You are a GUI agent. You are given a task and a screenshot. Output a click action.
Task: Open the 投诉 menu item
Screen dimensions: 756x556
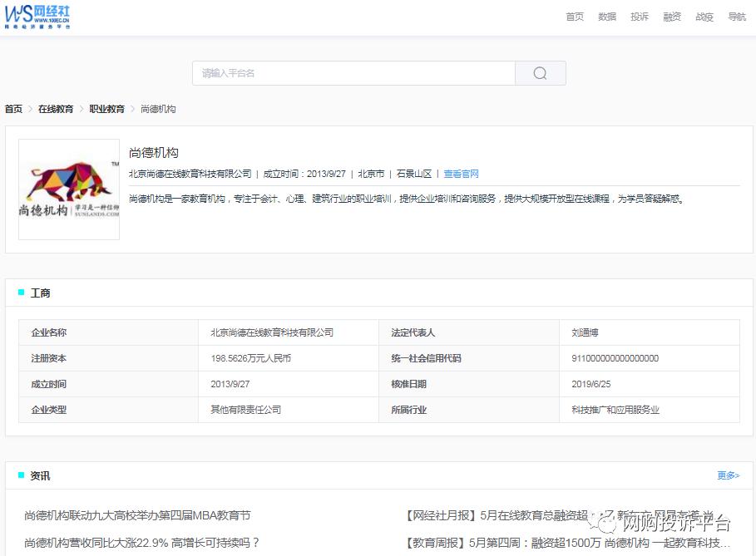pos(639,16)
